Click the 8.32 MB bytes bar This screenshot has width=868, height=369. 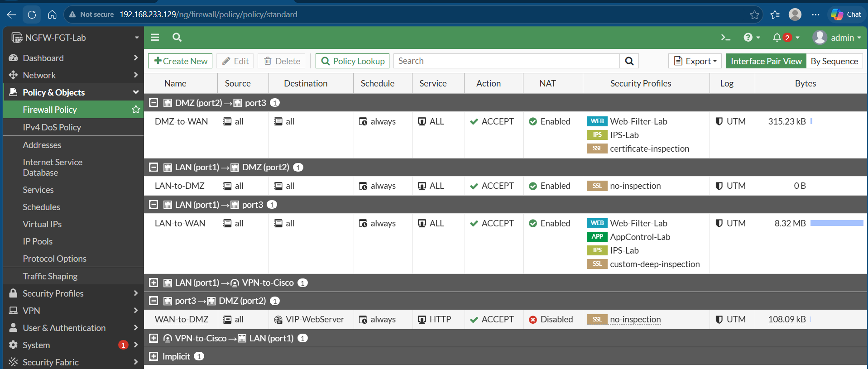pos(837,223)
